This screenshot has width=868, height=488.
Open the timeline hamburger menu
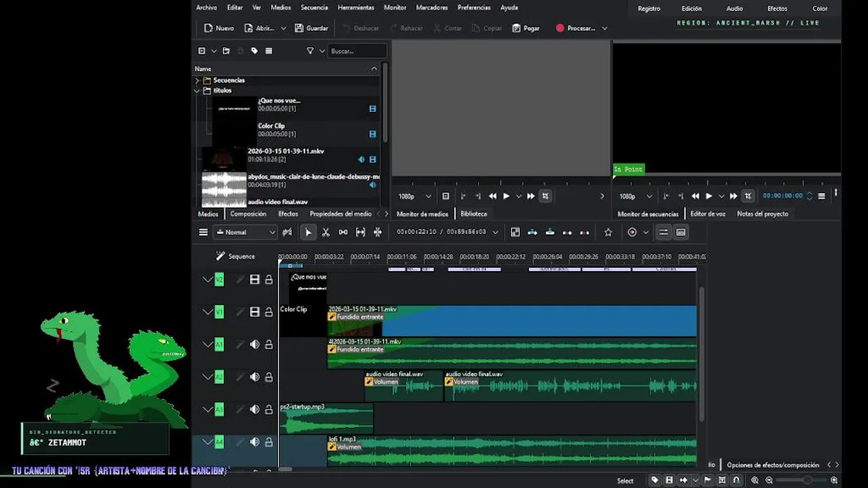click(203, 232)
